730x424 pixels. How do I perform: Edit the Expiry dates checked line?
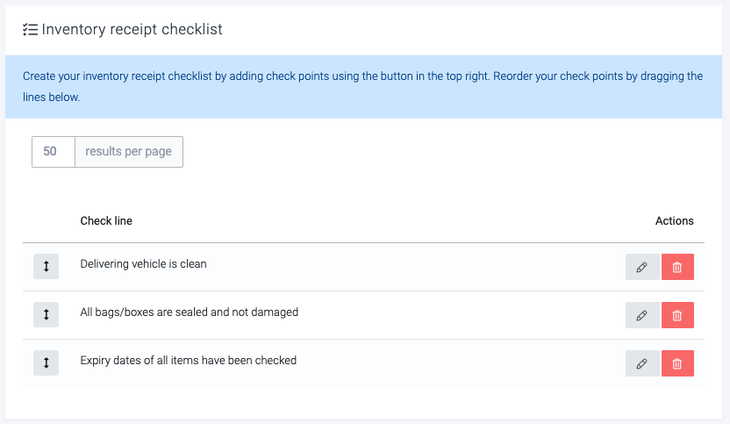pos(642,363)
